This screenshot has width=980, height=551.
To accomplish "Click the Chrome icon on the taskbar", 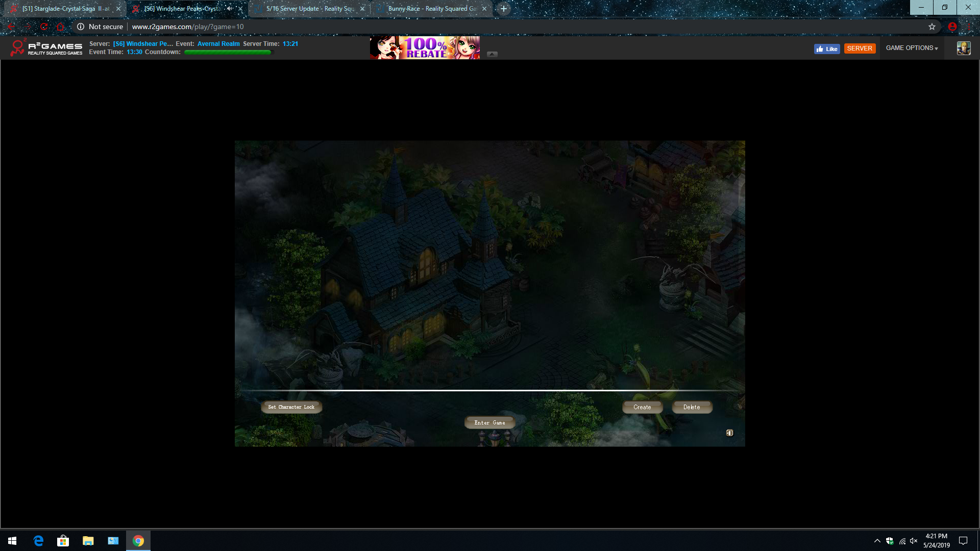I will point(138,541).
